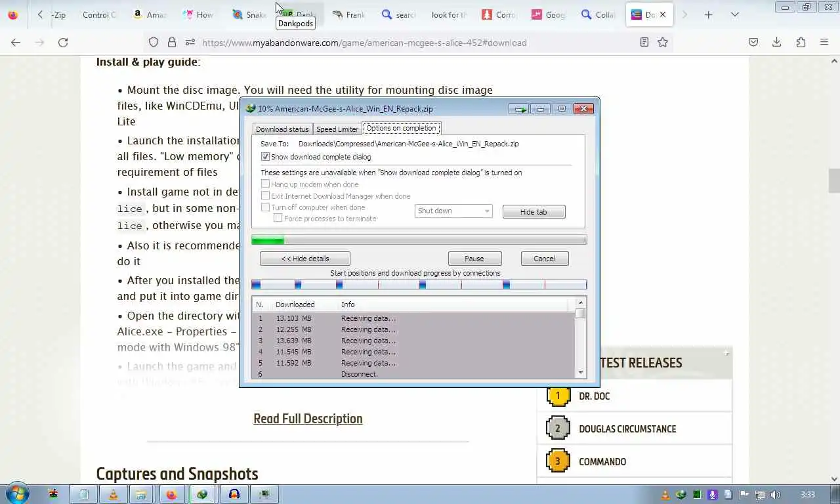Click the green download progress bar
The image size is (840, 504).
[x=419, y=240]
